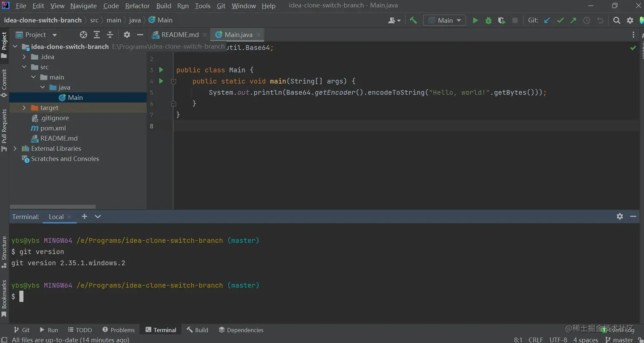Run with coverage icon in toolbar

(x=502, y=20)
